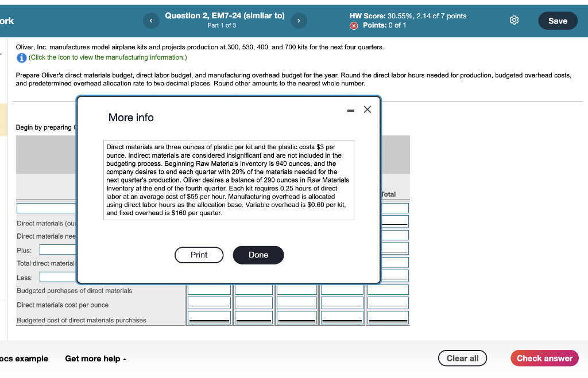Click the Part 1 of 3 label
This screenshot has width=588, height=378.
[222, 25]
